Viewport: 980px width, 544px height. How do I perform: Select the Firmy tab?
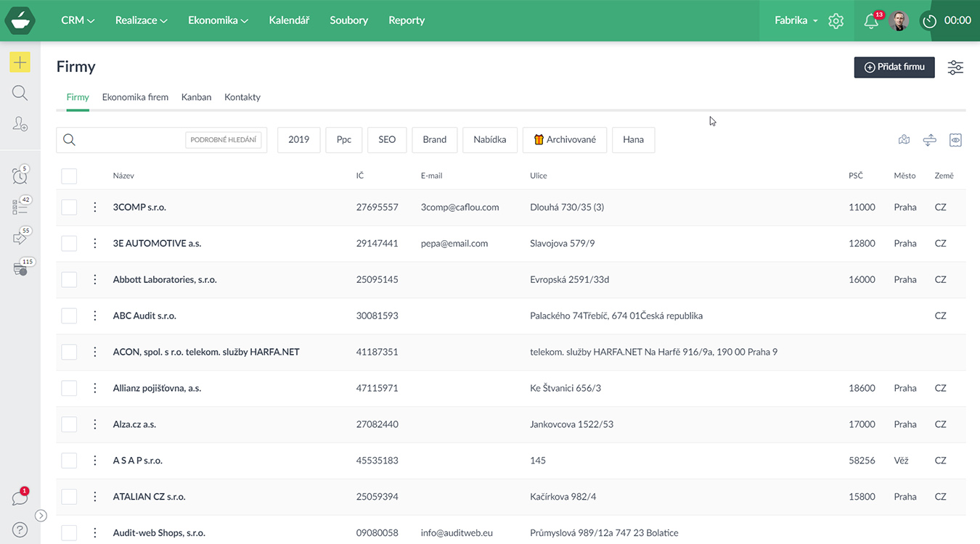pos(78,97)
